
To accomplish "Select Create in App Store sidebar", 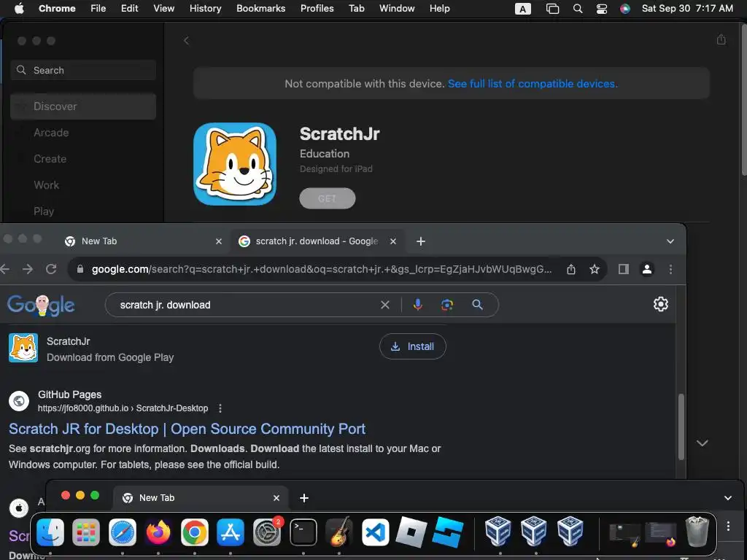I will [83, 159].
